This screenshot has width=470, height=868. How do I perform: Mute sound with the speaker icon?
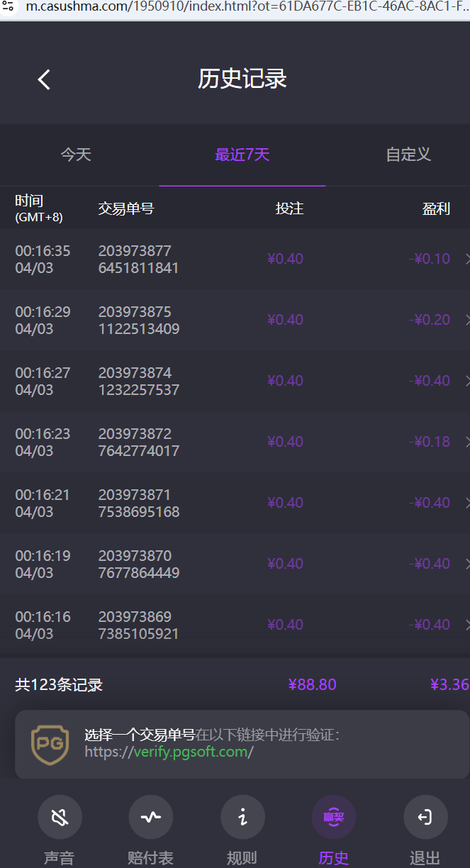[60, 818]
